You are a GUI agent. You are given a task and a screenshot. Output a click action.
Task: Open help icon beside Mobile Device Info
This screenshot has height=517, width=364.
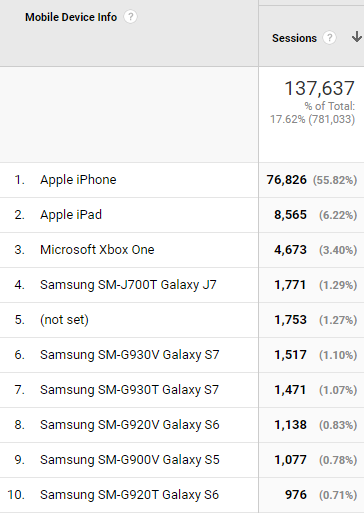pyautogui.click(x=130, y=17)
